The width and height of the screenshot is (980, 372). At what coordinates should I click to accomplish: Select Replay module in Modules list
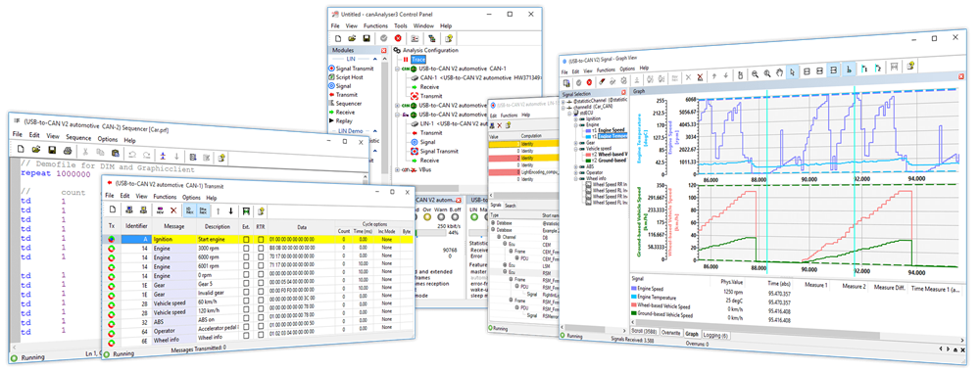click(x=342, y=120)
